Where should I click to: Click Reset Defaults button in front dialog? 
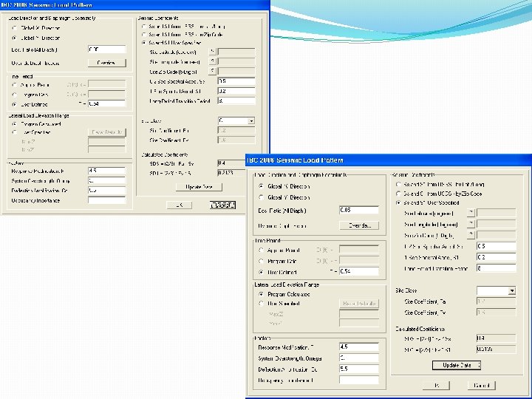click(x=359, y=304)
